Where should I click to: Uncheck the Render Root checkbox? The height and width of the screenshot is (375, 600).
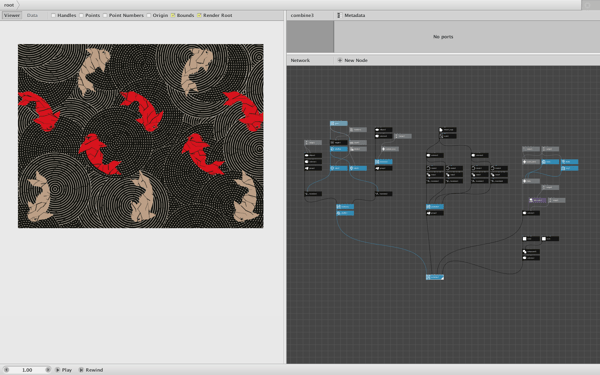coord(199,15)
